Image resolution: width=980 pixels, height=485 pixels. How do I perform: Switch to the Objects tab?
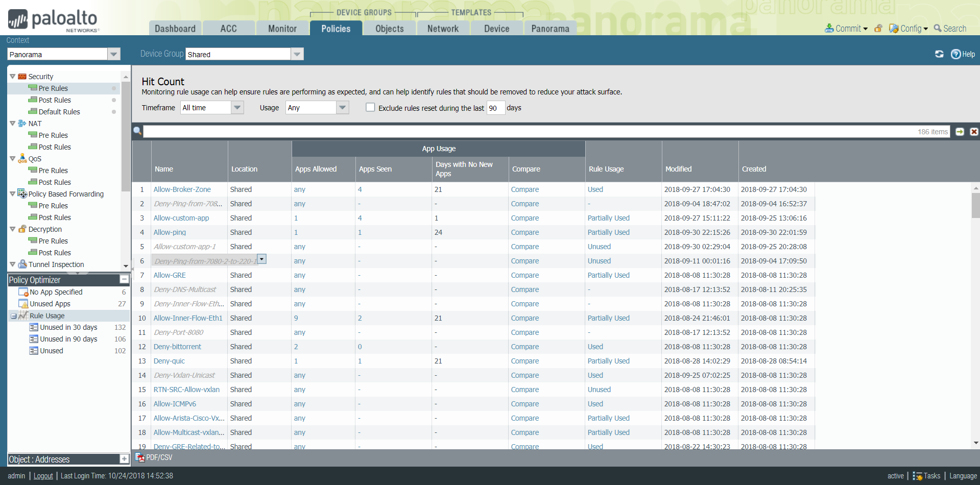tap(389, 29)
